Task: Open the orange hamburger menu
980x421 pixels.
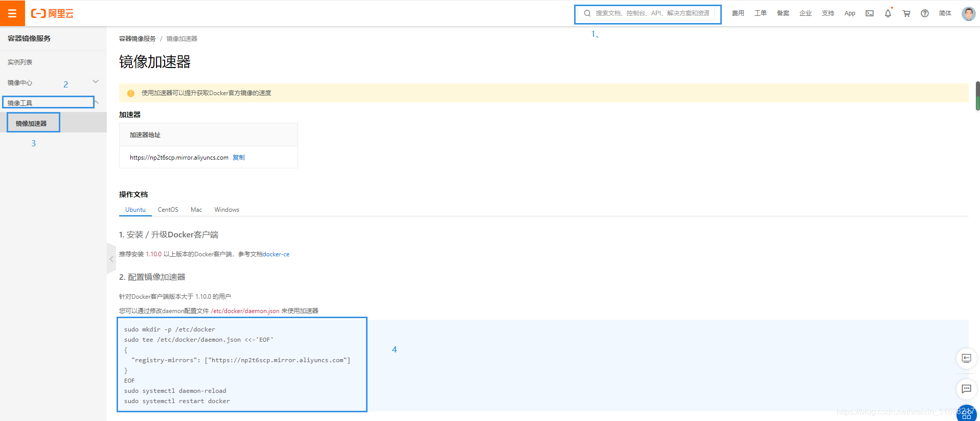Action: coord(12,13)
